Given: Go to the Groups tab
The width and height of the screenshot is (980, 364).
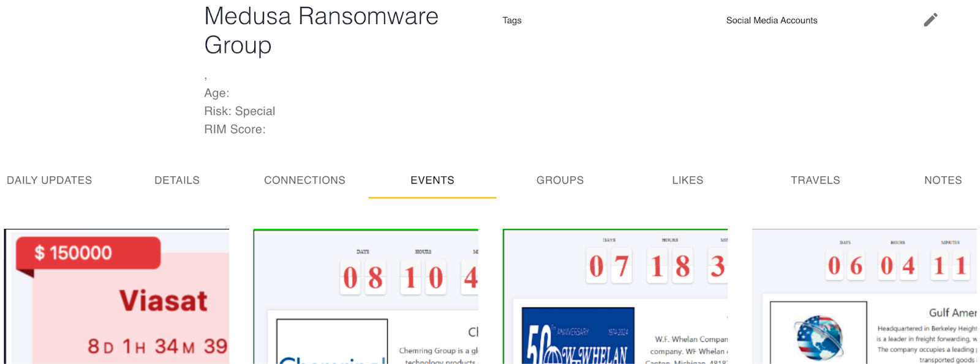Looking at the screenshot, I should pyautogui.click(x=560, y=180).
